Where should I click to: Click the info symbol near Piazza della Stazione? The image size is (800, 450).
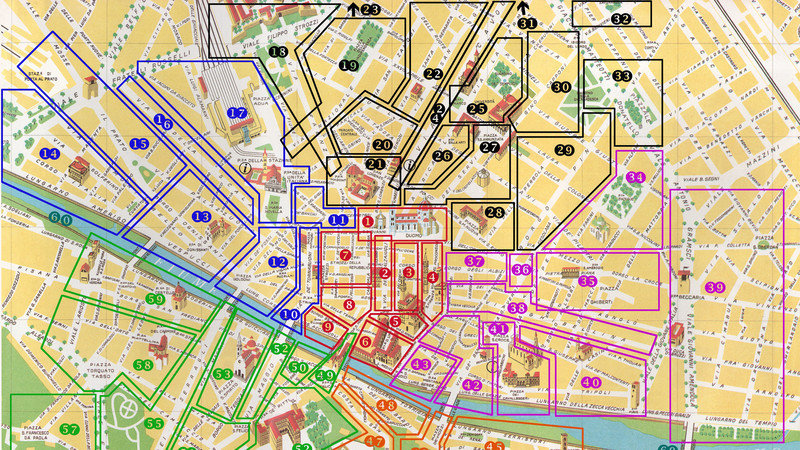click(x=244, y=168)
